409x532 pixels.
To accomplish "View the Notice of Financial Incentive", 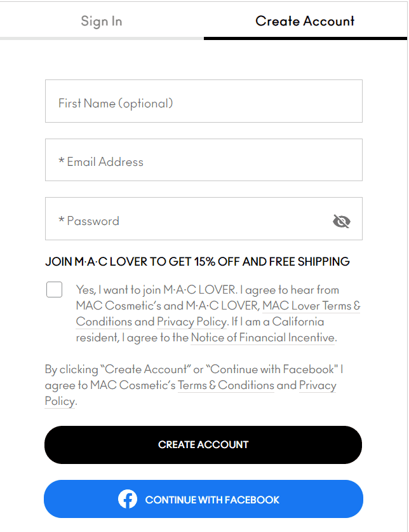I will [x=262, y=338].
